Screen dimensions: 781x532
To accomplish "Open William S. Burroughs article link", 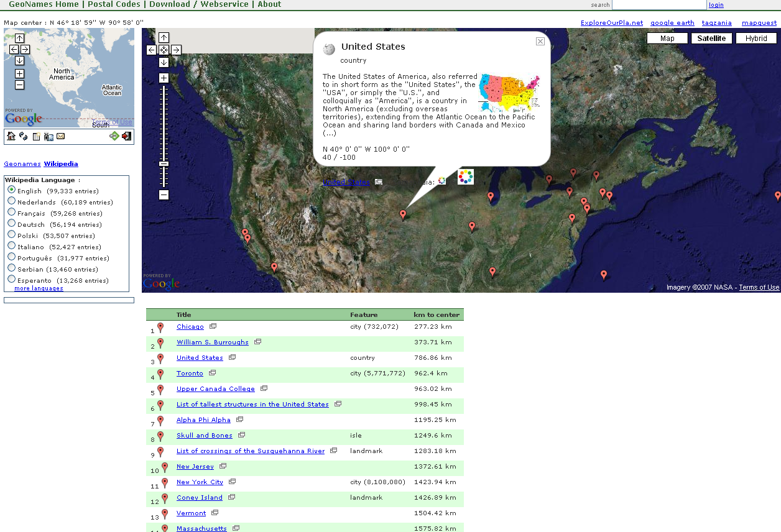I will [x=213, y=342].
